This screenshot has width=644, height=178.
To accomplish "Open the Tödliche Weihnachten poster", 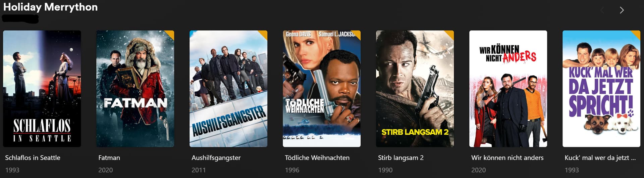I will click(x=322, y=89).
